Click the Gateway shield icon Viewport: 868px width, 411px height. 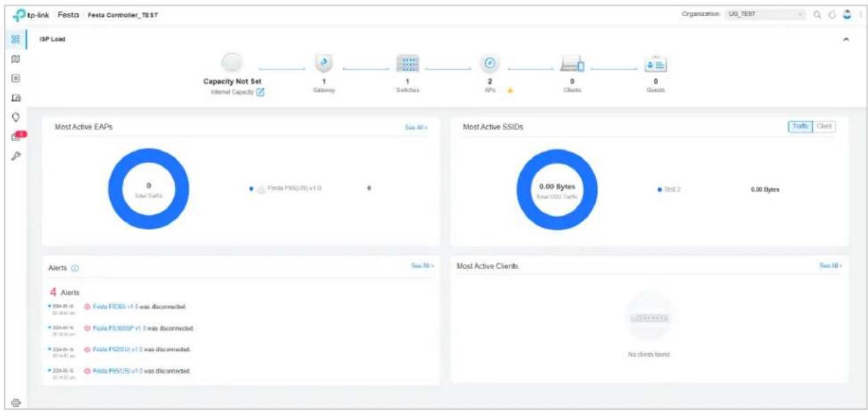click(x=324, y=63)
